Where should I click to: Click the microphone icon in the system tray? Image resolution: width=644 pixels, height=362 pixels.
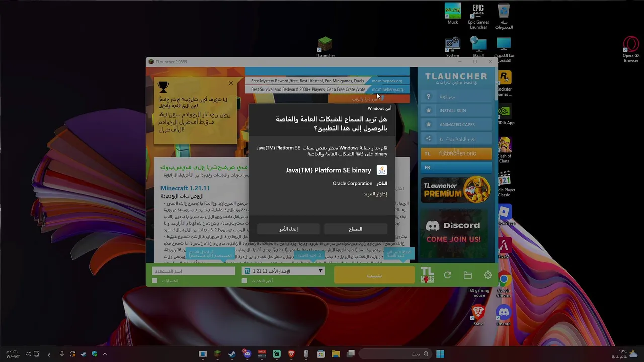[x=62, y=354]
